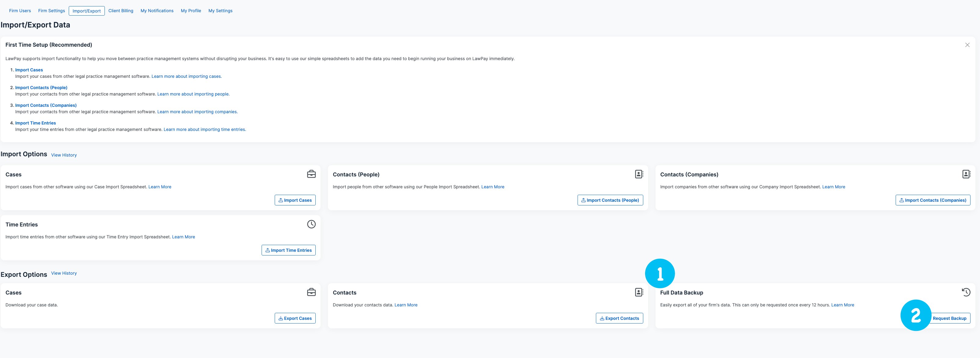Click clock icon in Time Entries card

point(311,224)
